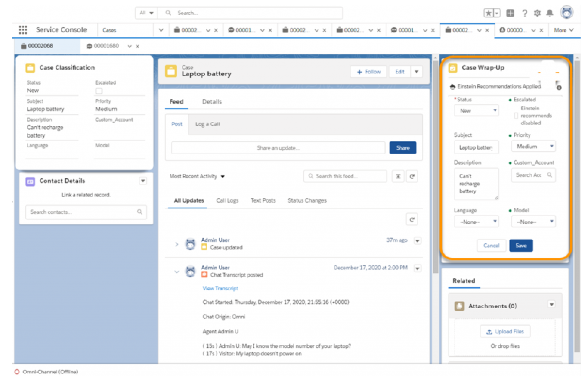
Task: Close the 00001680 subtab
Action: tap(138, 46)
